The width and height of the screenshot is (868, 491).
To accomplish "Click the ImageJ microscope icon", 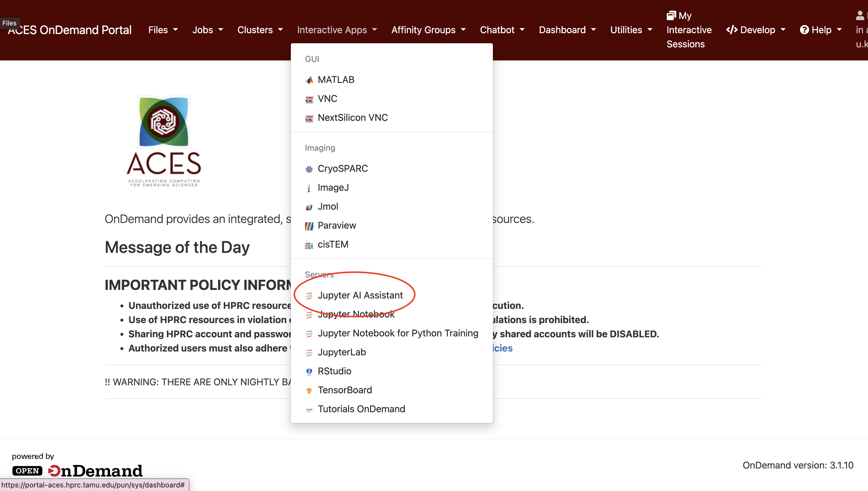I will 309,188.
